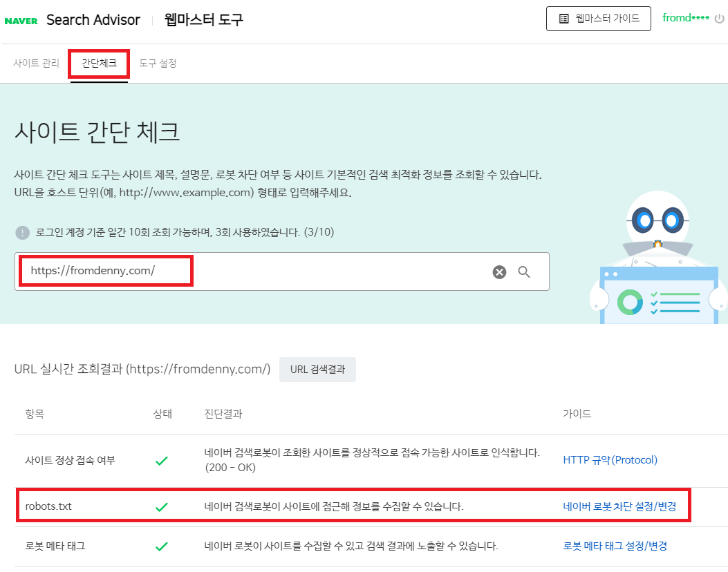Click the URL 검색결과 button

pyautogui.click(x=317, y=369)
